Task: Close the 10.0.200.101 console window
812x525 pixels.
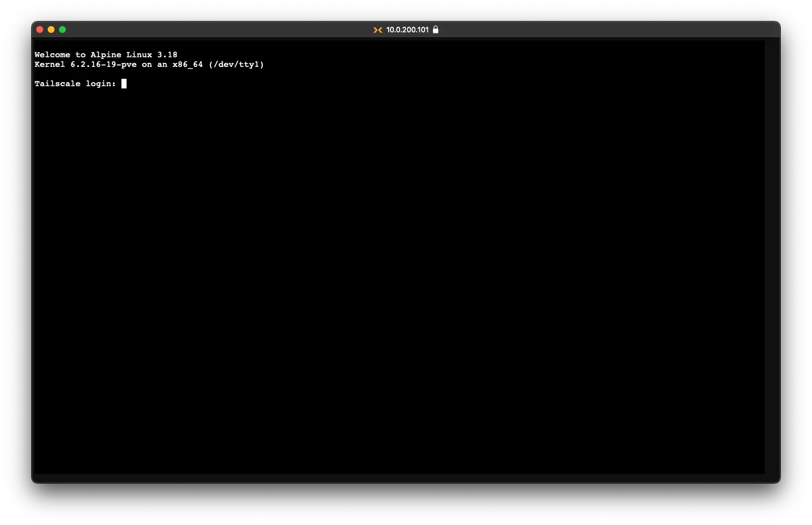Action: pyautogui.click(x=40, y=29)
